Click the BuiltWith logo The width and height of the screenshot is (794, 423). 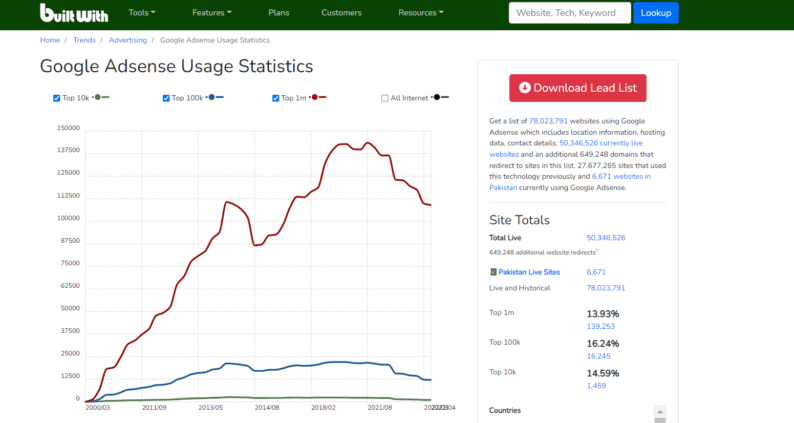74,13
